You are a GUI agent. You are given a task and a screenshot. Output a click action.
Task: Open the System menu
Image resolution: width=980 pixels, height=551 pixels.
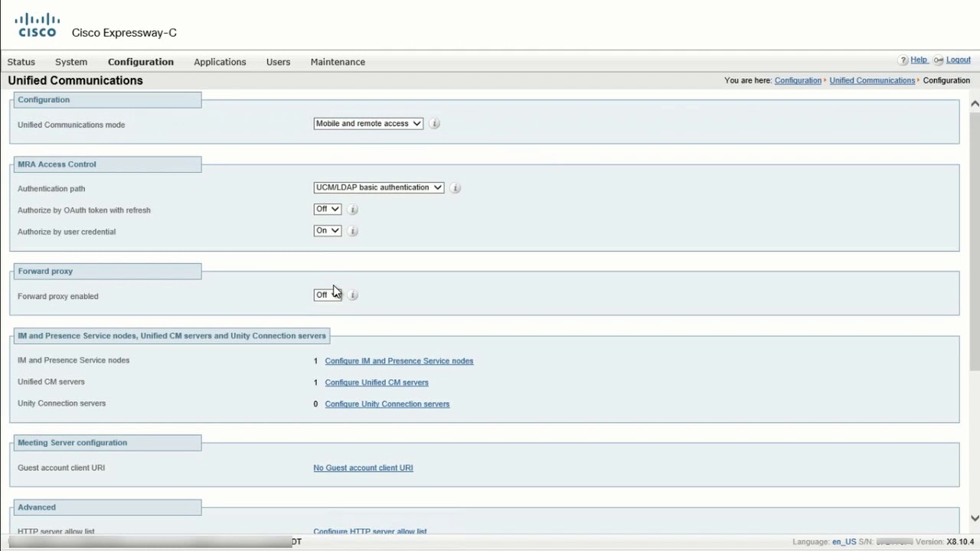[71, 62]
